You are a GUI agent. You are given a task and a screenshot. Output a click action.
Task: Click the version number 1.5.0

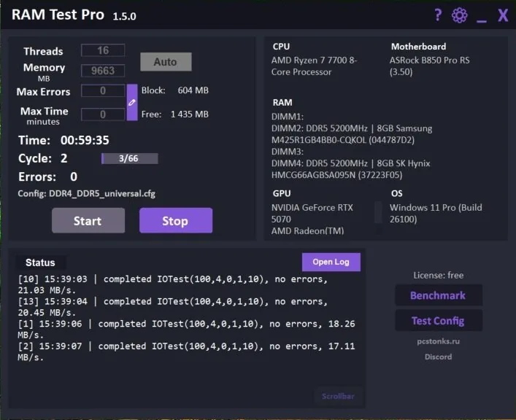point(124,17)
